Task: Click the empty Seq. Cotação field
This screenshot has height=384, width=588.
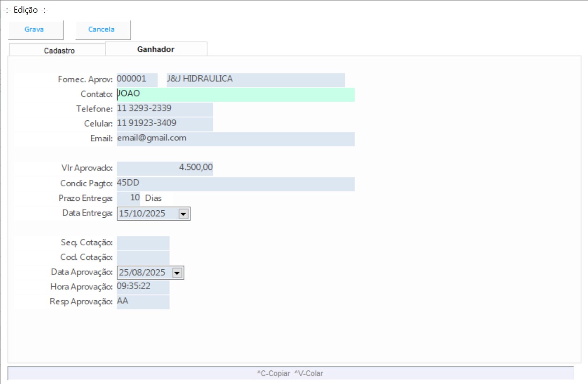Action: coord(143,243)
